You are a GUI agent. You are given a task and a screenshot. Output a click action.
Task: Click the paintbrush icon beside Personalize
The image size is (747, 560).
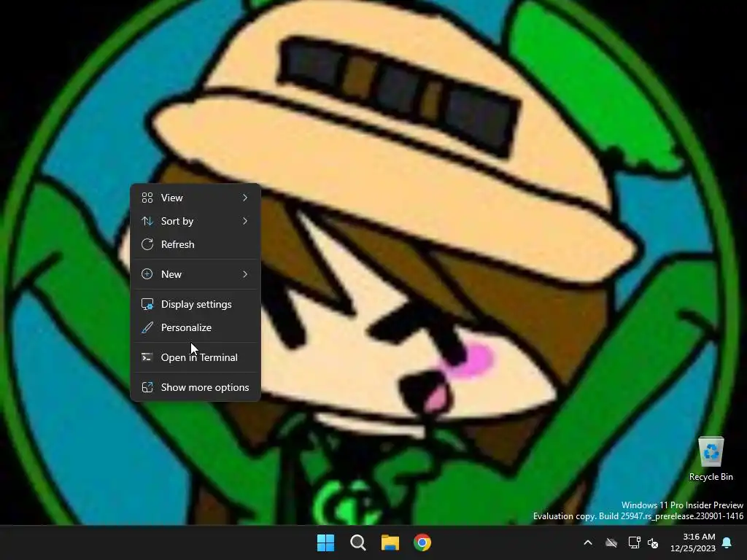(147, 327)
